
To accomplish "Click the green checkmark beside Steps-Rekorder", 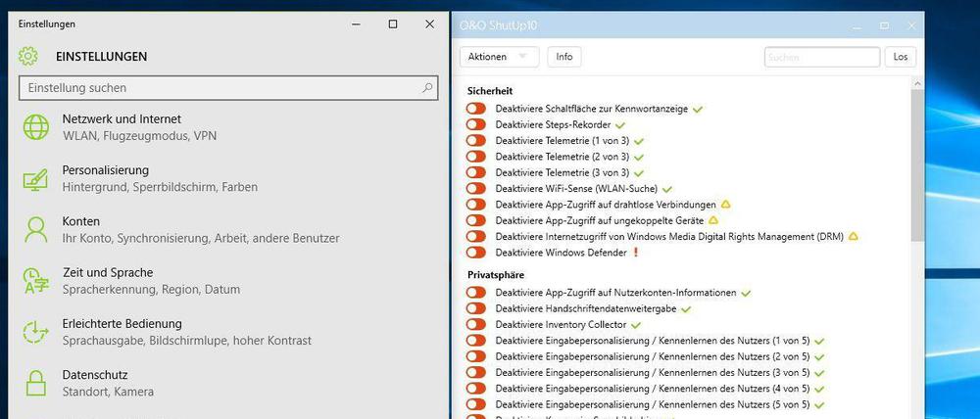I will tap(620, 125).
